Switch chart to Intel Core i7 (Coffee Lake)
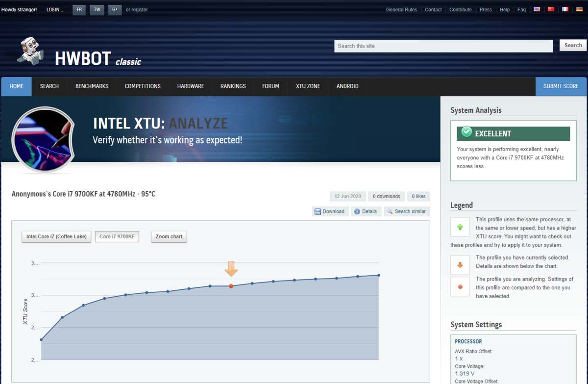This screenshot has width=588, height=384. pos(56,236)
